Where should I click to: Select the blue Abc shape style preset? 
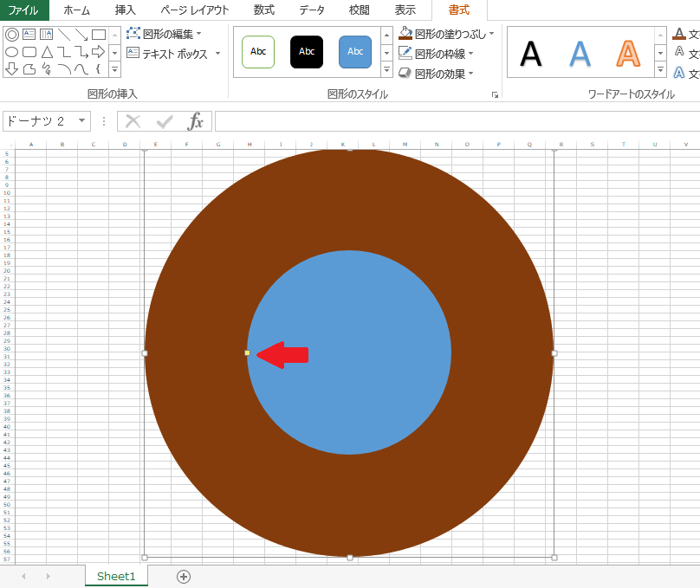tap(354, 52)
